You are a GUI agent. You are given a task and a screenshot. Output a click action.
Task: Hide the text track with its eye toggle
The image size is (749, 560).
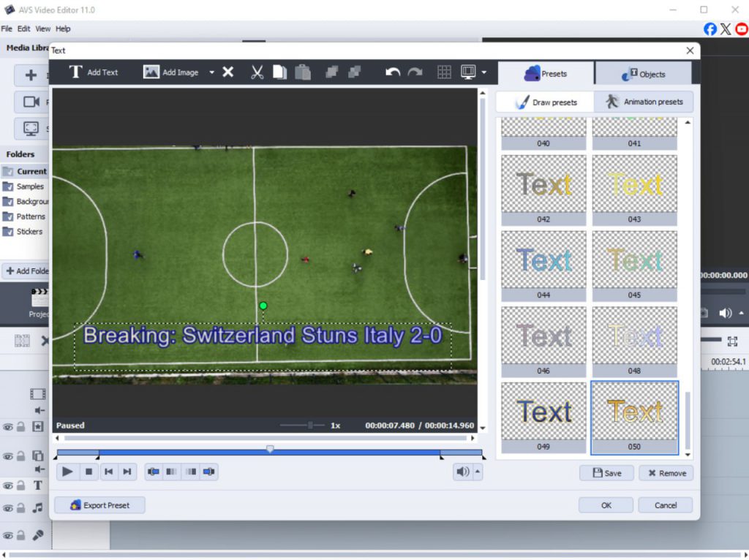tap(7, 485)
